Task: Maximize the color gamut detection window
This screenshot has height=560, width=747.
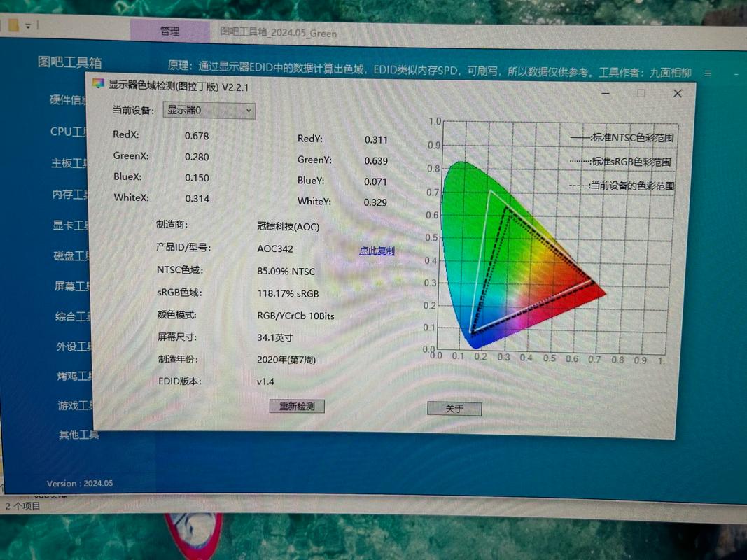Action: click(x=641, y=93)
